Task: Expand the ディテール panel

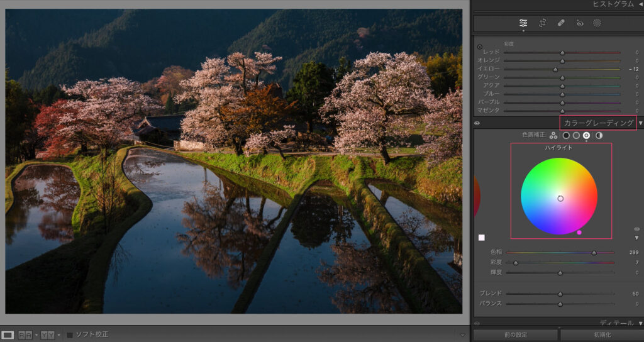Action: click(640, 323)
